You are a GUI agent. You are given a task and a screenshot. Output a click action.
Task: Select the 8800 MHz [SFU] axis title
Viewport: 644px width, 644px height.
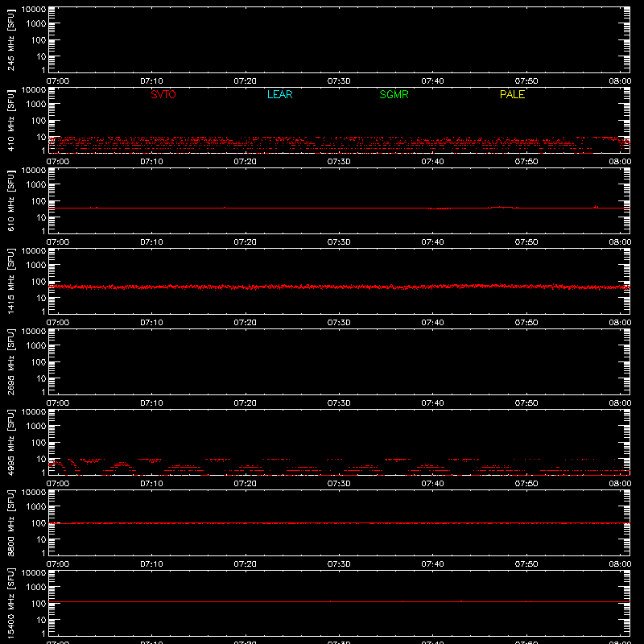[11, 523]
